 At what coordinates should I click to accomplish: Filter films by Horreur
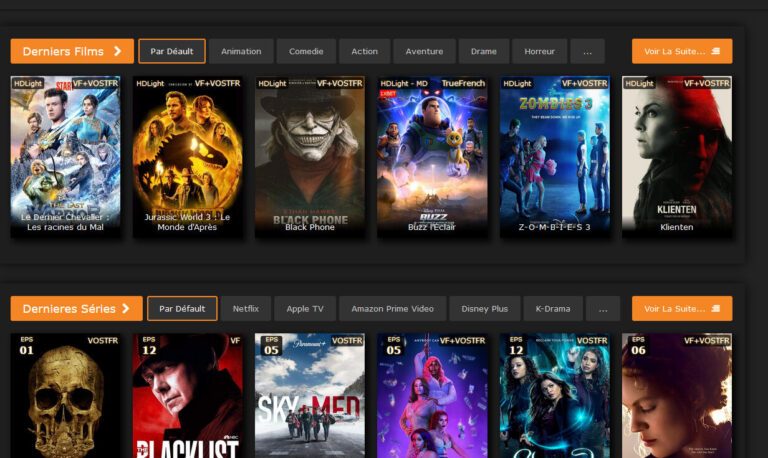click(539, 51)
